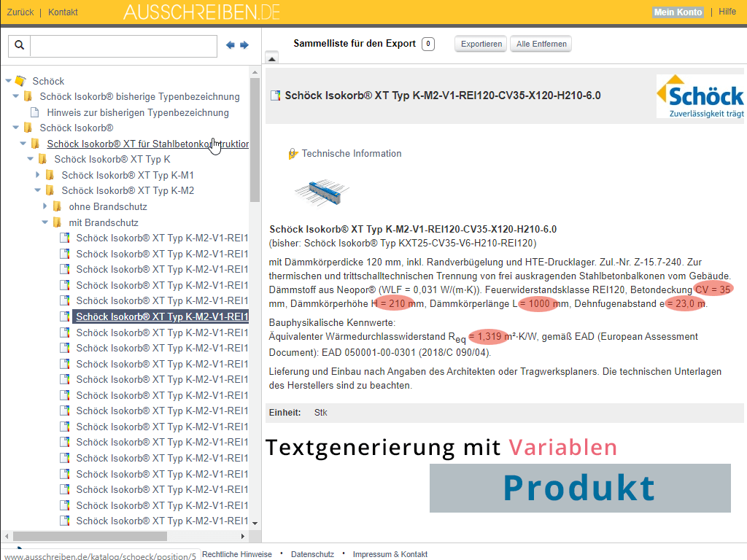747x560 pixels.
Task: Click text 'Einheit:' label
Action: coord(285,413)
